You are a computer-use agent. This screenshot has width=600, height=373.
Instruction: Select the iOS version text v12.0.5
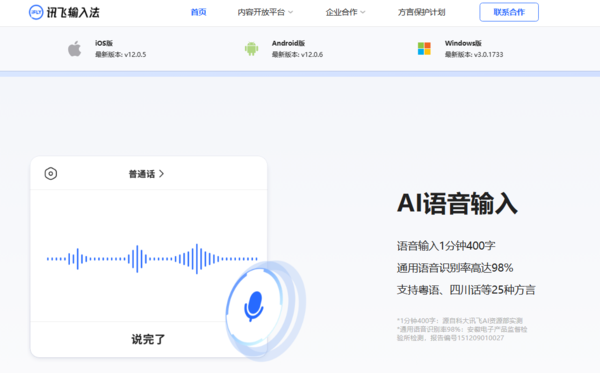click(x=135, y=55)
